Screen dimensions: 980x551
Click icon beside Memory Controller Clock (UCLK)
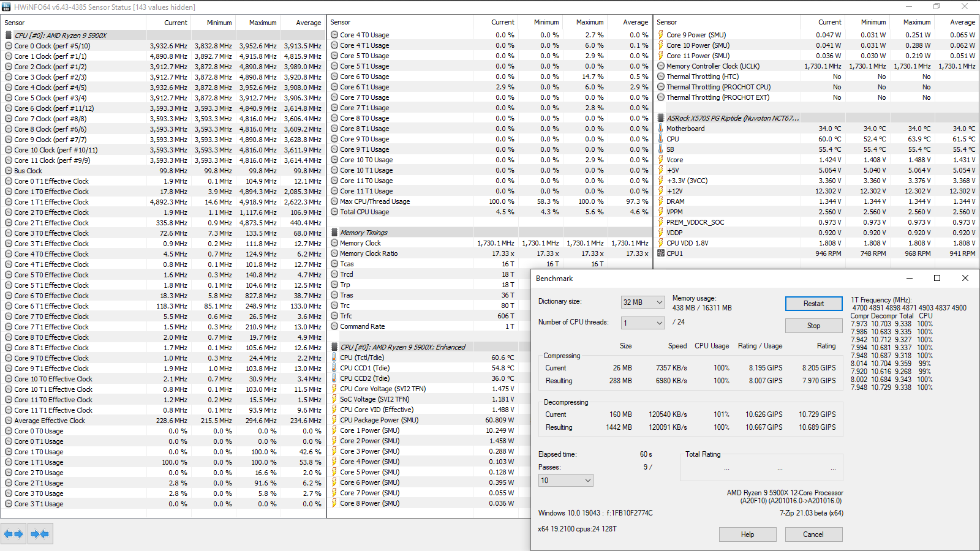[x=661, y=66]
